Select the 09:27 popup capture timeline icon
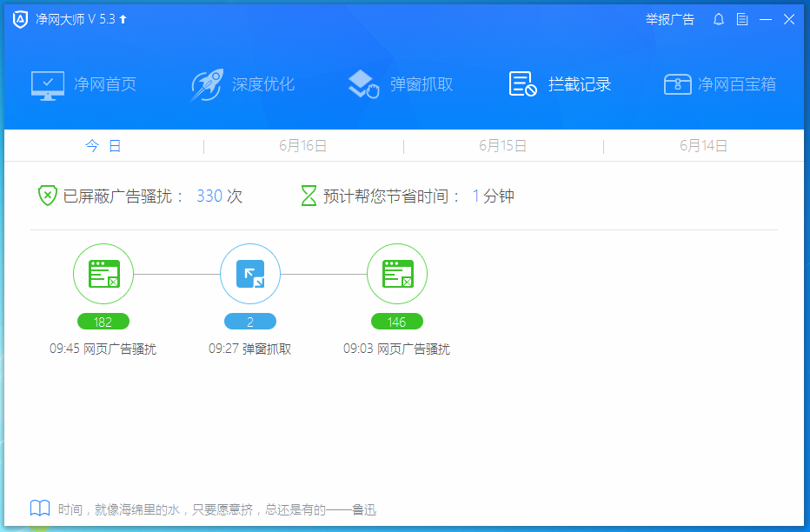810x532 pixels. tap(250, 274)
